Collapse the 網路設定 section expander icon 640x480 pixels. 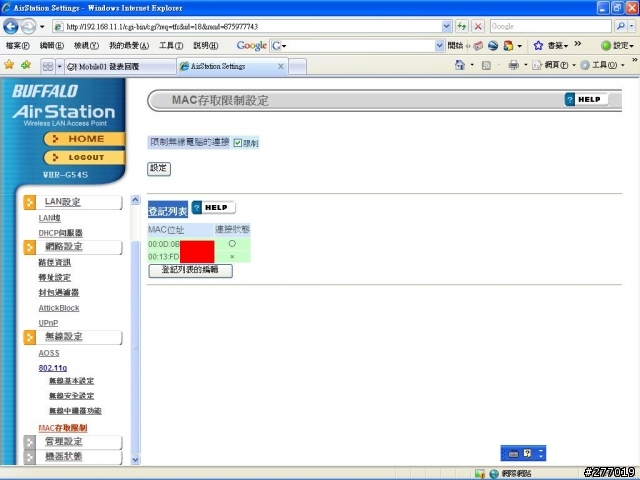29,247
